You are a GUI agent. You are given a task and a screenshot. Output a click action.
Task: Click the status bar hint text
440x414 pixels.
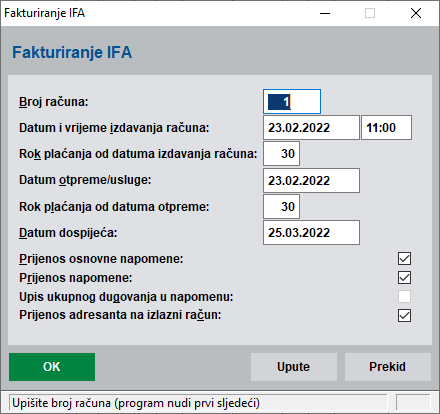(136, 403)
